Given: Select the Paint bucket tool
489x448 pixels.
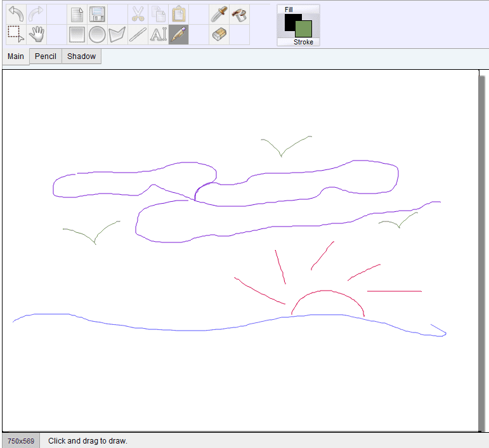Looking at the screenshot, I should tap(239, 14).
